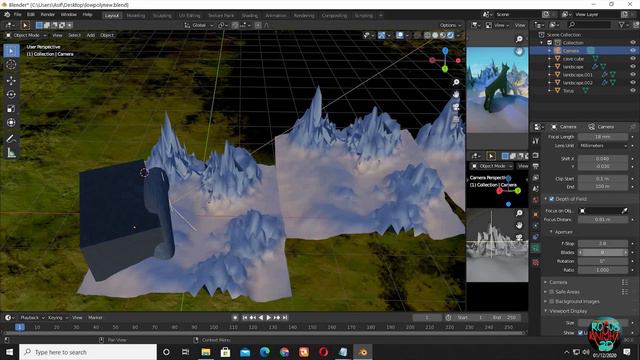Click the zoom magnifier in upper-right render viewport
This screenshot has width=640, height=360.
[519, 39]
